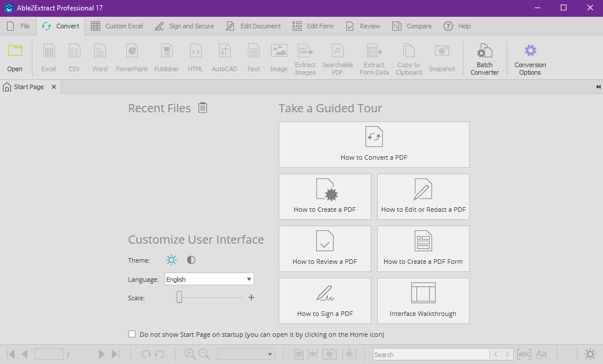Image resolution: width=603 pixels, height=364 pixels.
Task: Close the Start Page tab
Action: (x=54, y=87)
